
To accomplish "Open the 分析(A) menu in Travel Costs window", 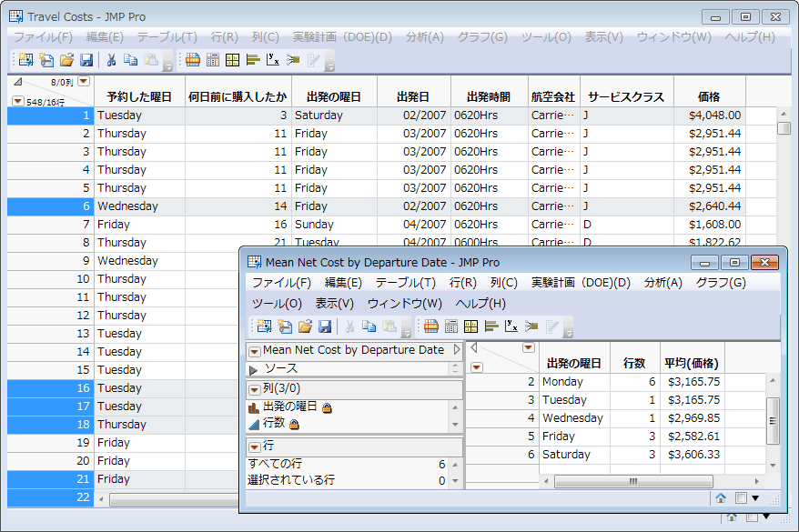I will (424, 37).
